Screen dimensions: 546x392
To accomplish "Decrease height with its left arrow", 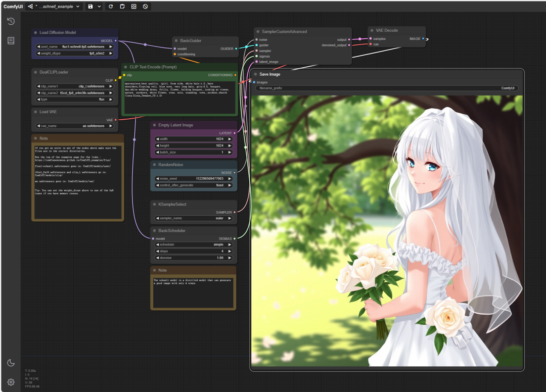I will (157, 145).
